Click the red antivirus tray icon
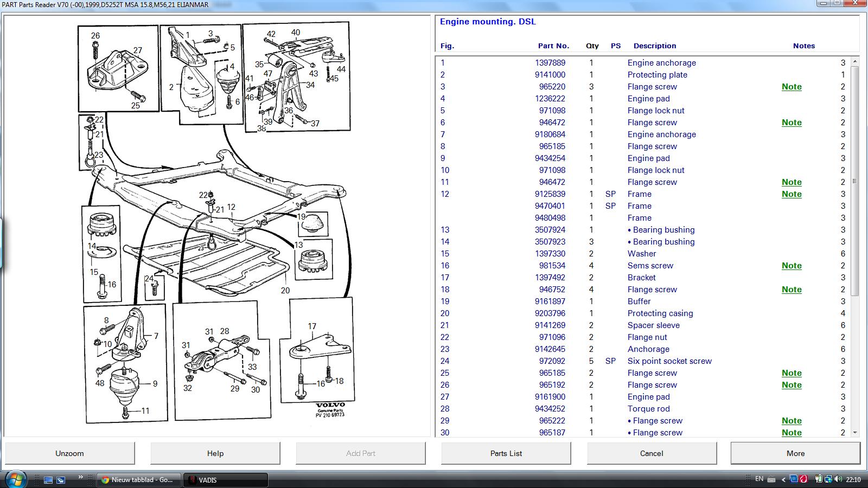 point(803,479)
